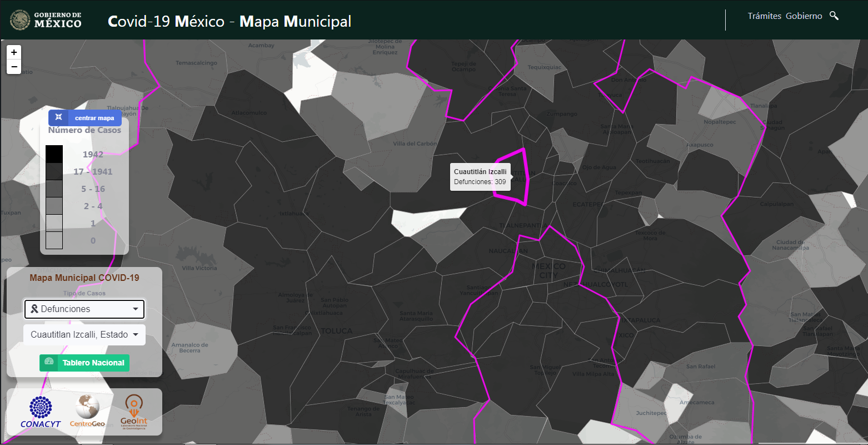Open the CentroGeo globe logo
The image size is (868, 445).
pos(87,411)
